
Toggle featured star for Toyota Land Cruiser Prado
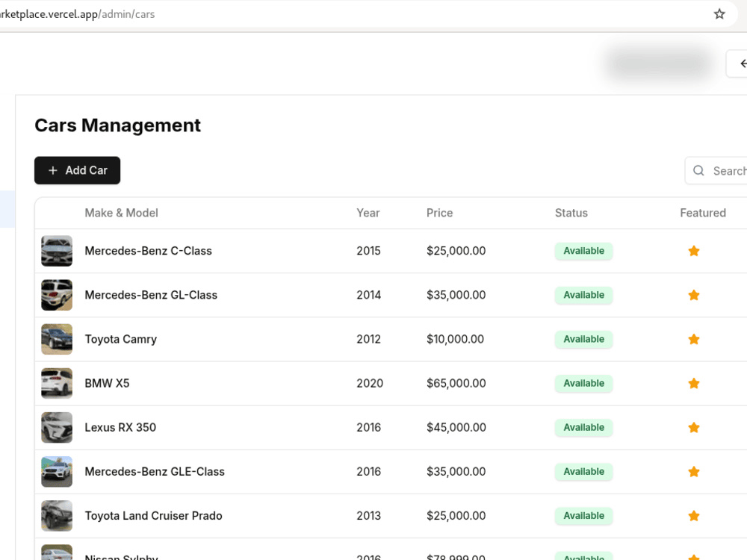point(694,516)
